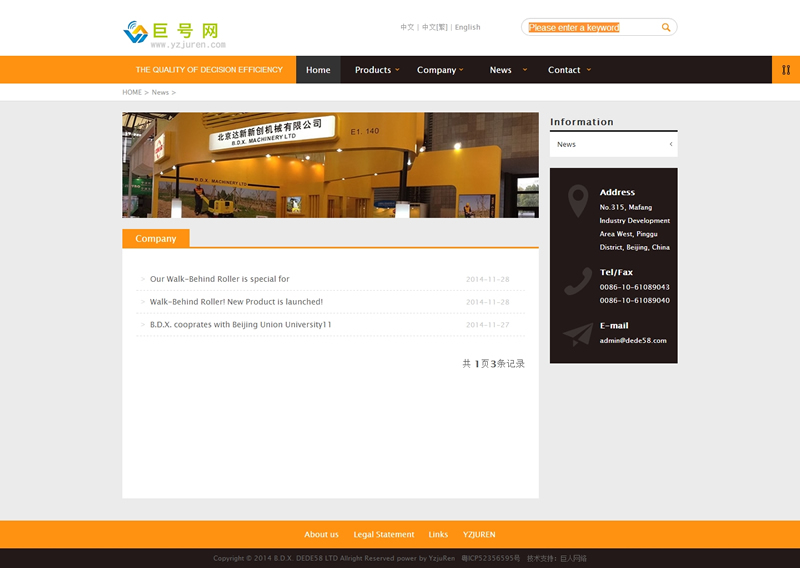
Task: Click the map pin Address icon
Action: [x=577, y=202]
